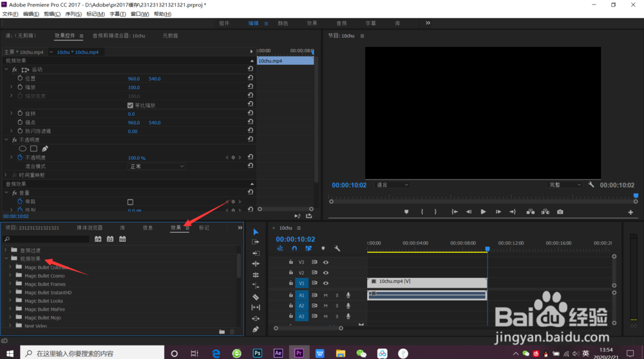Switch to the Effects tab
Viewport: 644px width, 359px height.
[x=176, y=228]
